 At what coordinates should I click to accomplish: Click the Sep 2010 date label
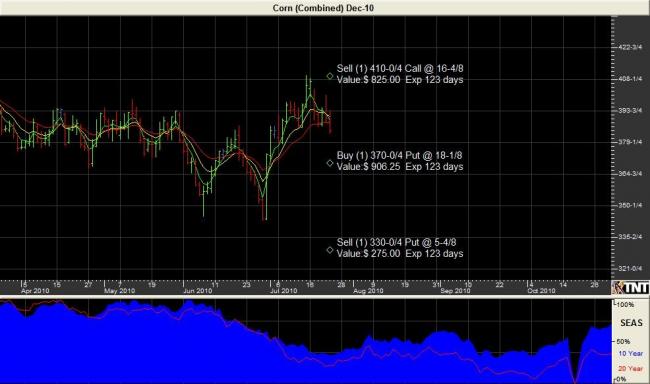point(455,291)
